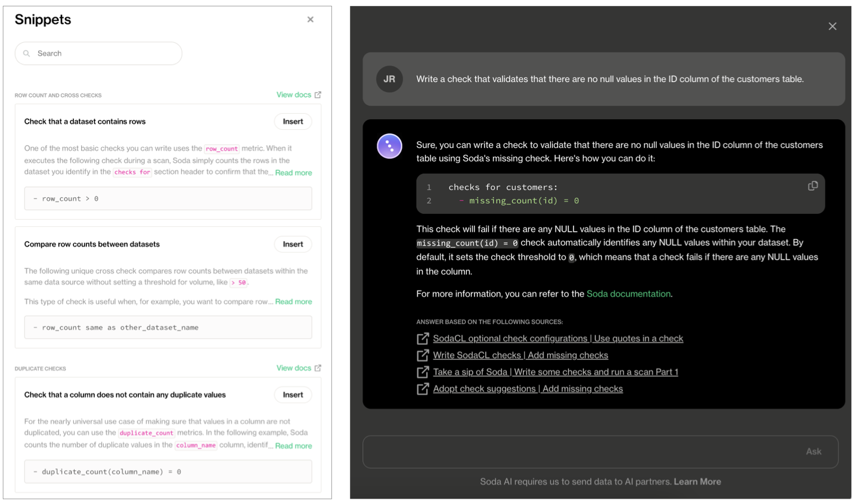Viewport: 856px width, 504px height.
Task: Insert the duplicate values check snippet
Action: tap(293, 395)
